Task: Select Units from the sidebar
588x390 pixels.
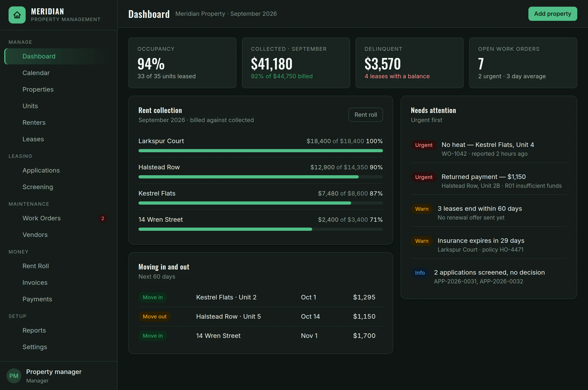Action: (59, 106)
